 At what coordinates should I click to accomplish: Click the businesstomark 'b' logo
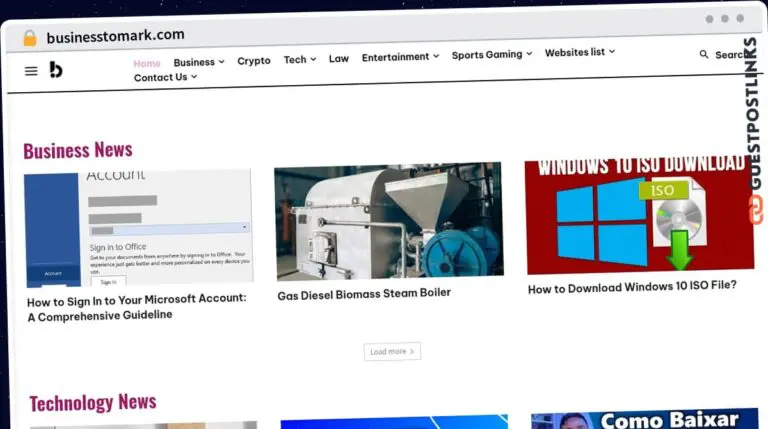(56, 69)
